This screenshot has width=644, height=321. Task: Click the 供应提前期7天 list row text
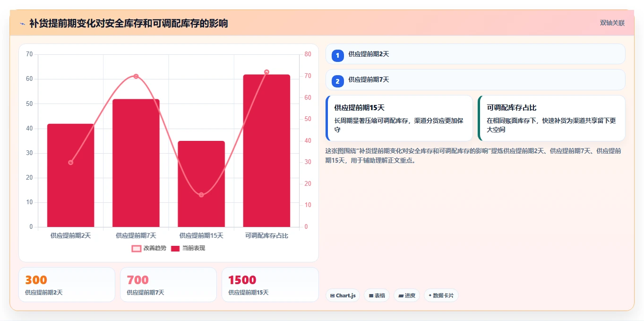(369, 80)
